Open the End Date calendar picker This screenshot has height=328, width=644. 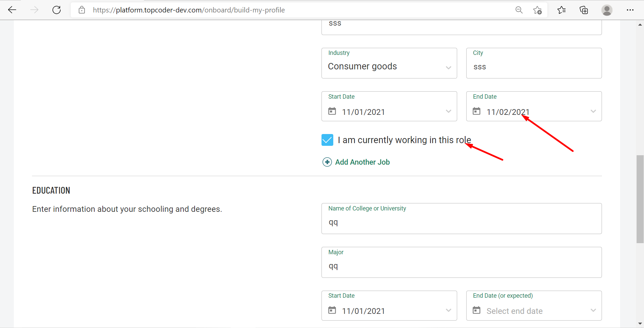coord(477,111)
